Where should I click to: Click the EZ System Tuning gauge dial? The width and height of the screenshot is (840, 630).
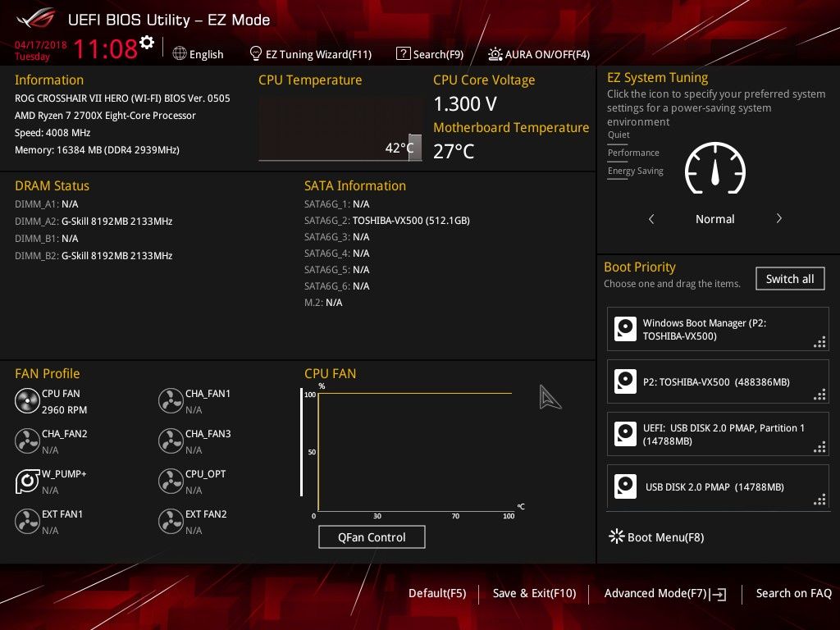[715, 169]
